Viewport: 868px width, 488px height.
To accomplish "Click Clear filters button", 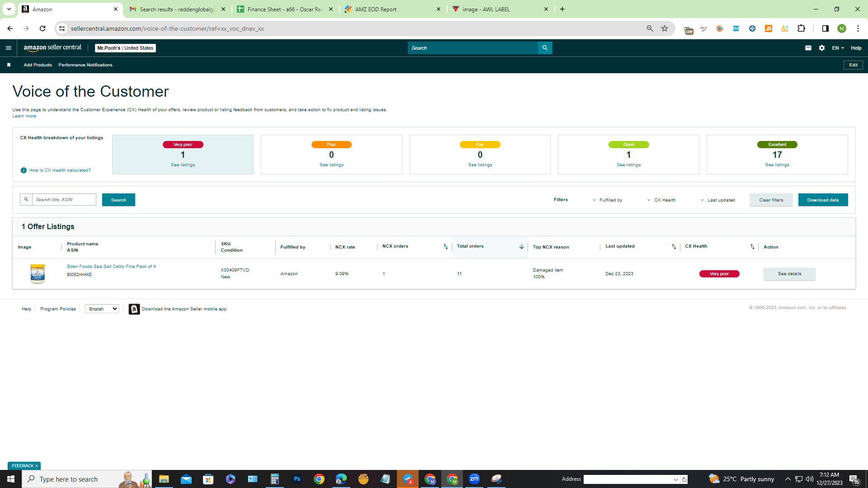I will click(x=771, y=200).
